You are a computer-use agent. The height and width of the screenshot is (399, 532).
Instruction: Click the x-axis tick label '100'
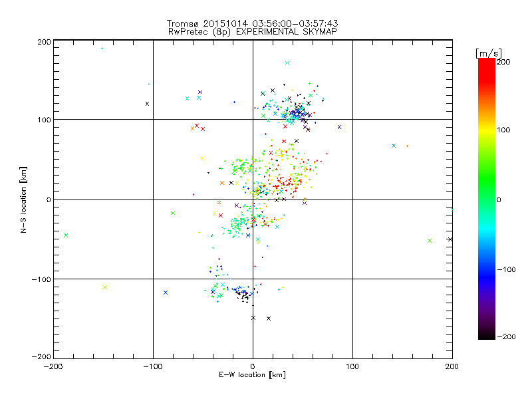(352, 366)
